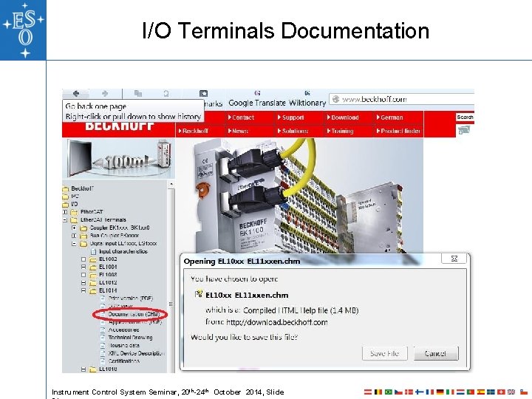Expand the Bus Coupler node
The height and width of the screenshot is (399, 532).
[x=74, y=236]
